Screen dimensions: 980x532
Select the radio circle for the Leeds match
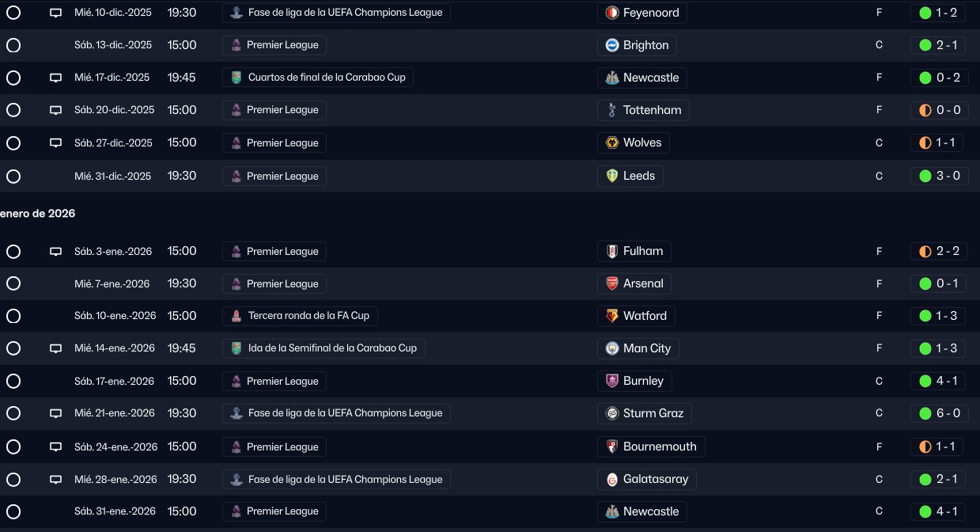point(13,176)
